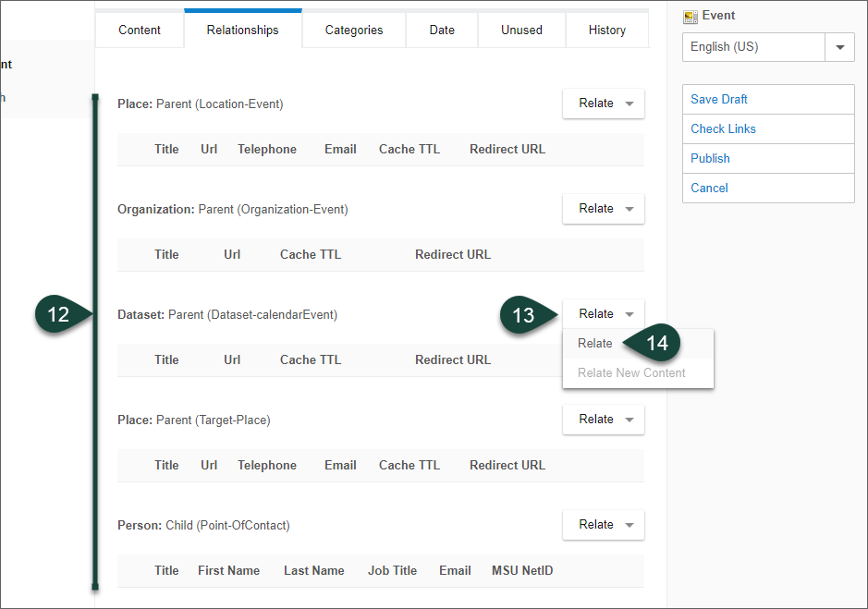Go to the Unused tab
The image size is (868, 609).
tap(521, 30)
